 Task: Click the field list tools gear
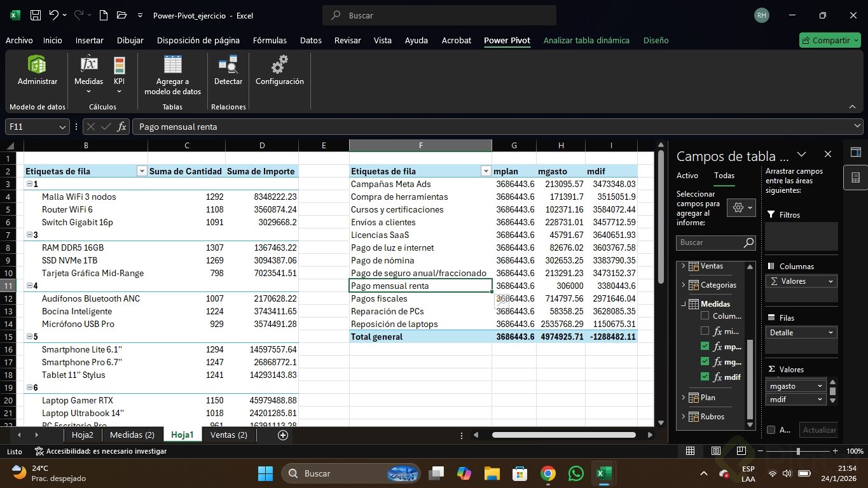pyautogui.click(x=742, y=207)
